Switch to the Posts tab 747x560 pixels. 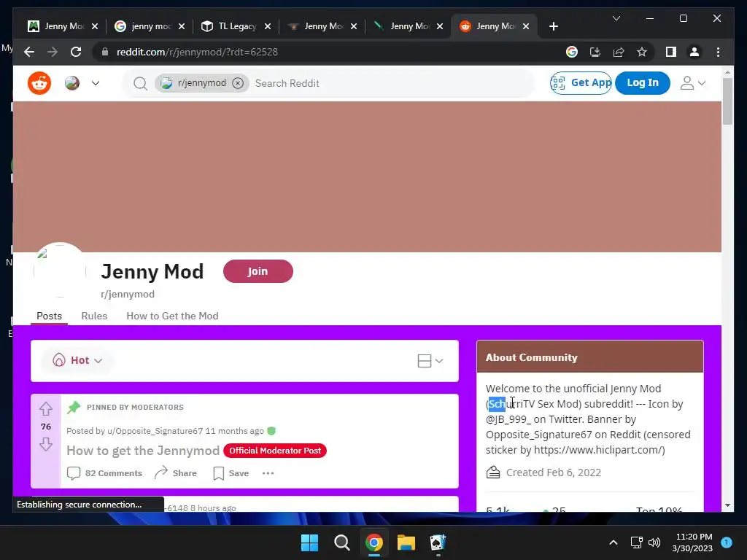(49, 316)
